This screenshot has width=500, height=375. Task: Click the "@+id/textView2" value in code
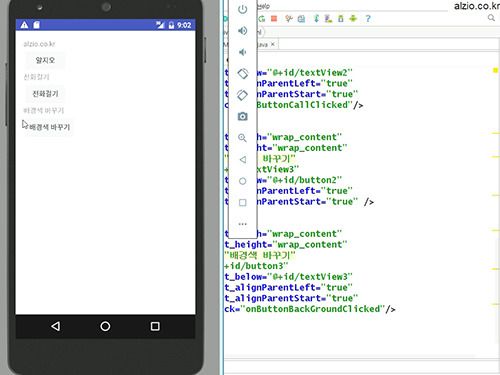click(310, 73)
